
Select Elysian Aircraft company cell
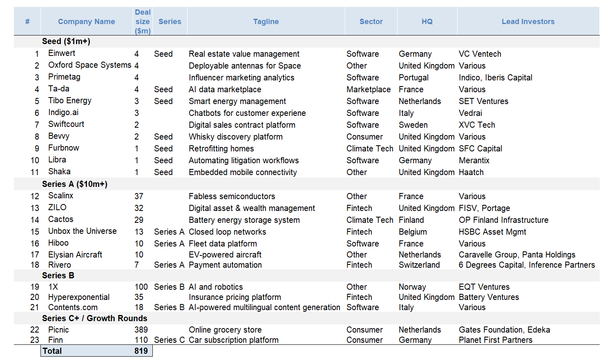pos(75,255)
